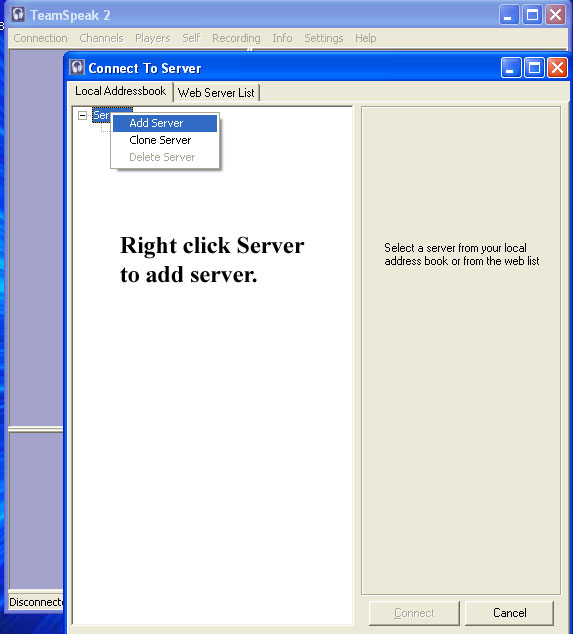Close the TeamSpeak 2 main window
Viewport: 573px width, 634px height.
coord(555,15)
